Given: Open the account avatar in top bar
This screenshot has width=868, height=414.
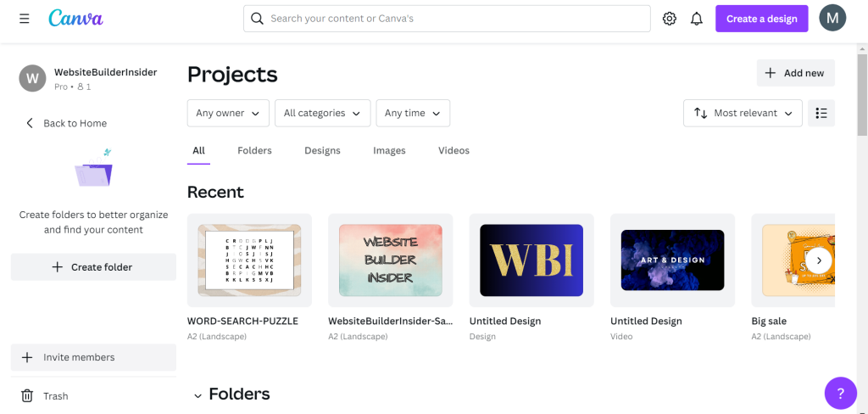Looking at the screenshot, I should 832,19.
